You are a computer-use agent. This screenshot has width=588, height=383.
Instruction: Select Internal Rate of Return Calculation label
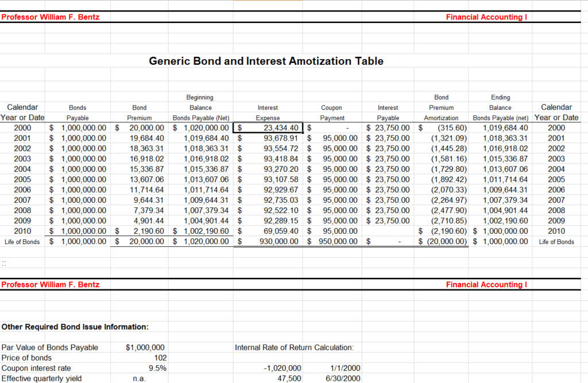[x=295, y=347]
